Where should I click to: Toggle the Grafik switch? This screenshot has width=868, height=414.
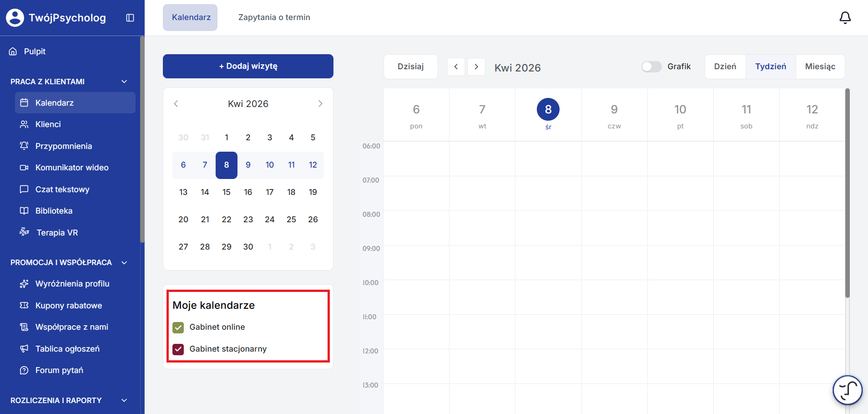(x=651, y=66)
